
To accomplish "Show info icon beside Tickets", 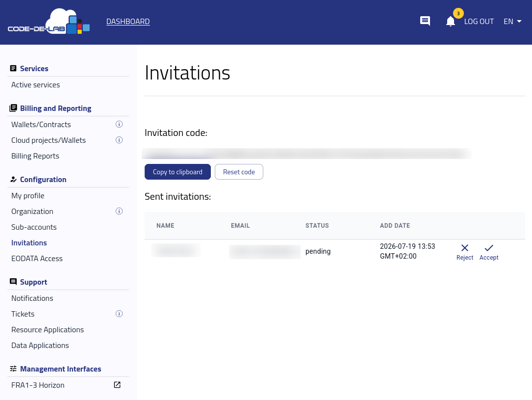I will point(119,314).
